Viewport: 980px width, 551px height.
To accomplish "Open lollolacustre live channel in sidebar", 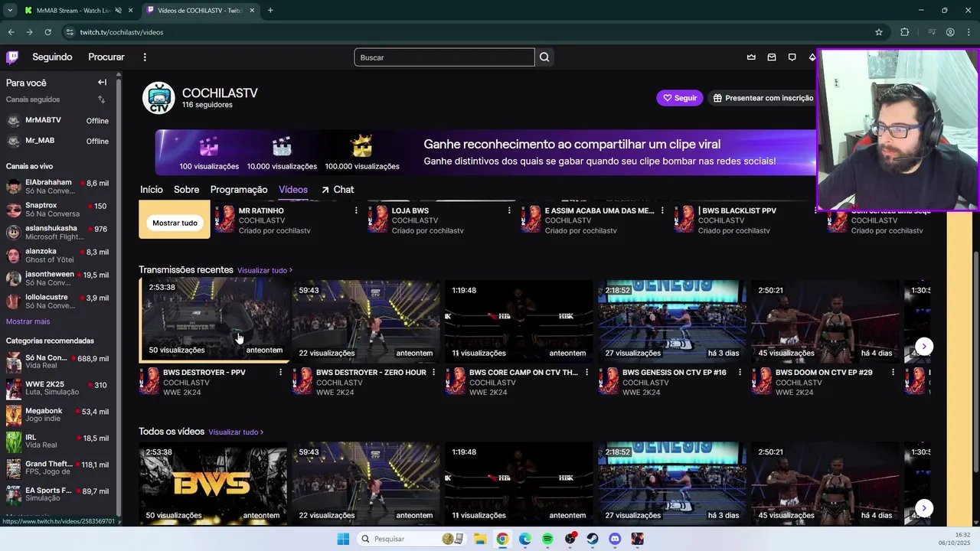I will [57, 302].
